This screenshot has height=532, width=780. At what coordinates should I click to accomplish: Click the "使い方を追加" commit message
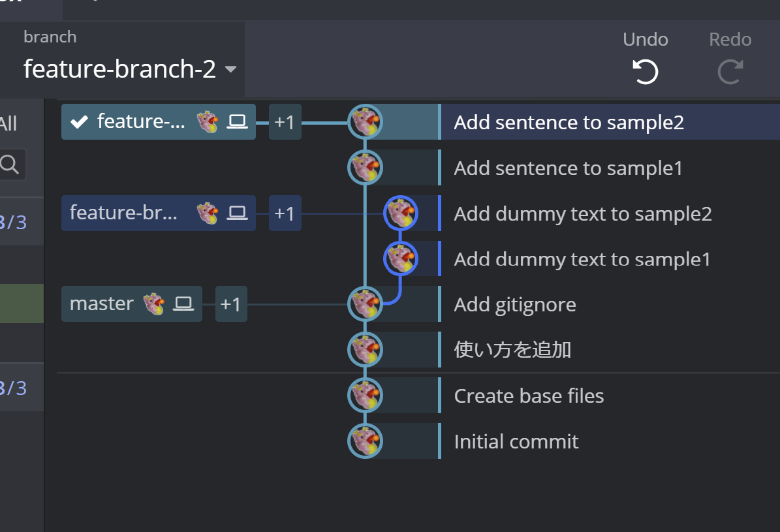512,350
